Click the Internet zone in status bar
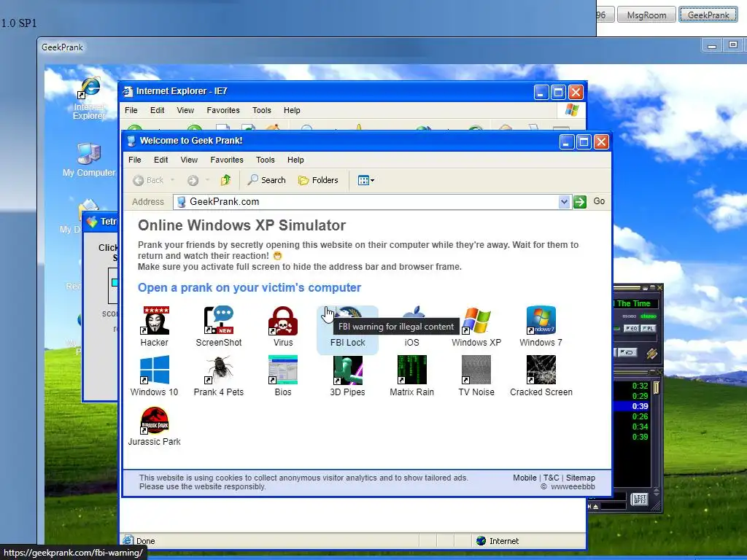The image size is (747, 560). tap(498, 541)
